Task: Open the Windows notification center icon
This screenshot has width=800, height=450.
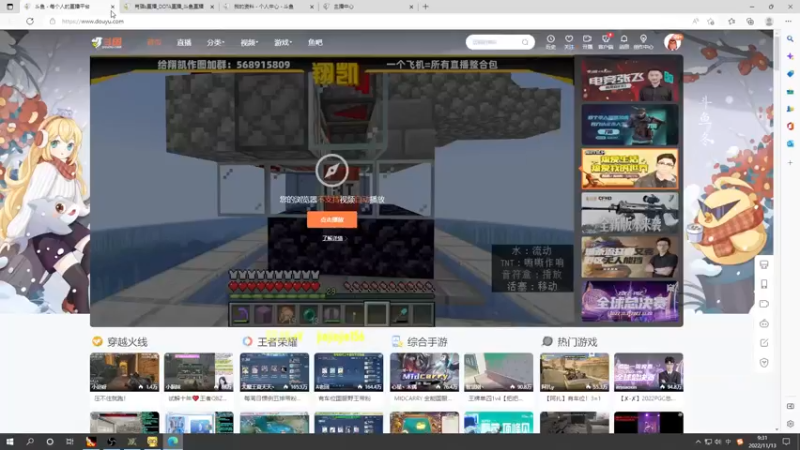Action: [x=786, y=442]
